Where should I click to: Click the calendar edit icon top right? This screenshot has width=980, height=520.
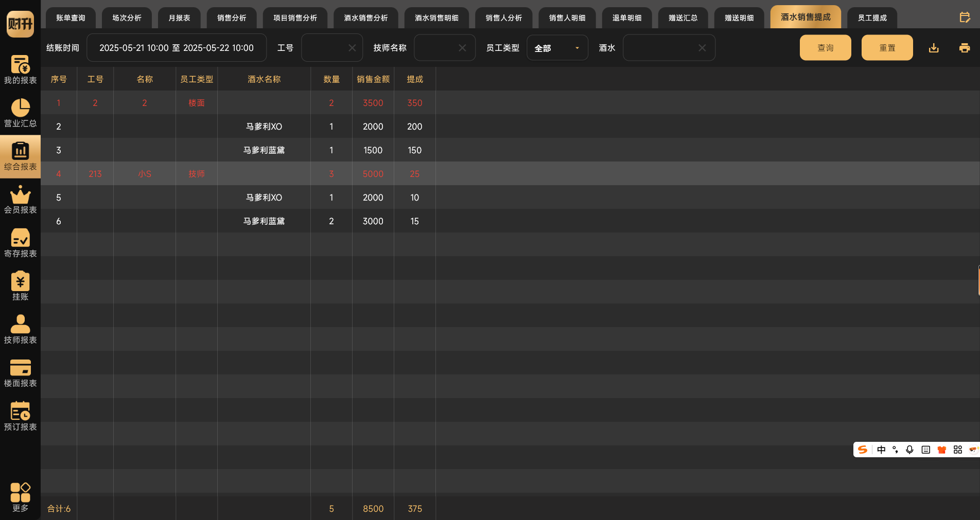click(965, 17)
